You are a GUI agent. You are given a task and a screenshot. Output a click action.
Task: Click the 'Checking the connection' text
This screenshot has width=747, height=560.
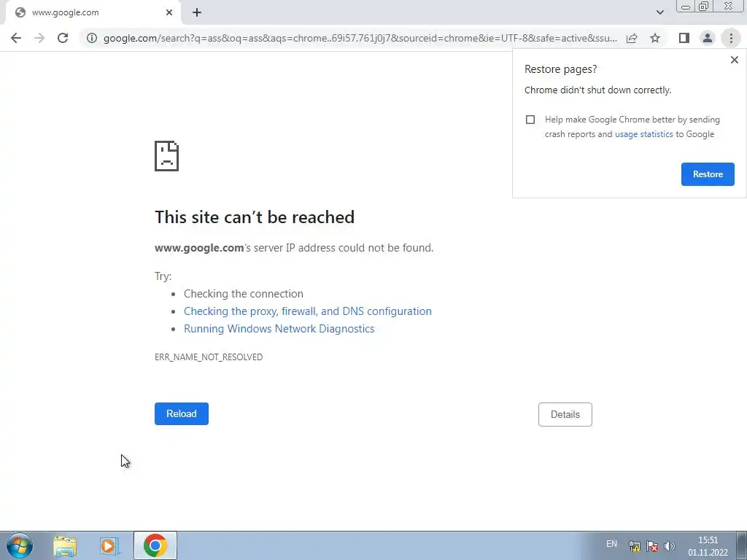pos(244,294)
